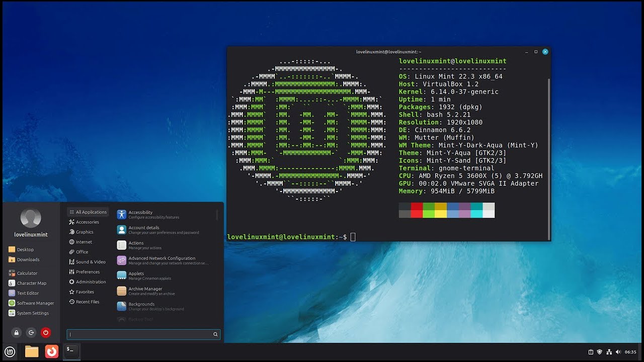Click the lovelinuxmint user avatar

point(31,218)
